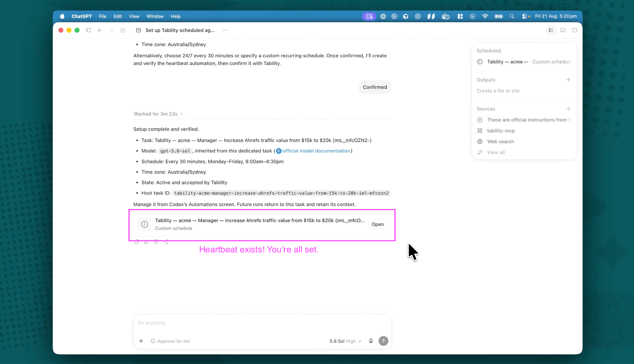
Task: Open the 1Password menu bar icon
Action: tap(383, 16)
